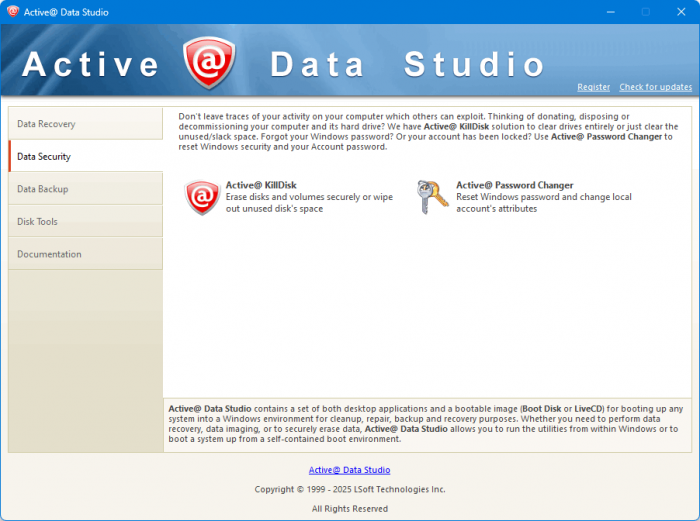Click the Active@ Password Changer title text
Viewport: 700px width, 521px height.
pyautogui.click(x=514, y=185)
